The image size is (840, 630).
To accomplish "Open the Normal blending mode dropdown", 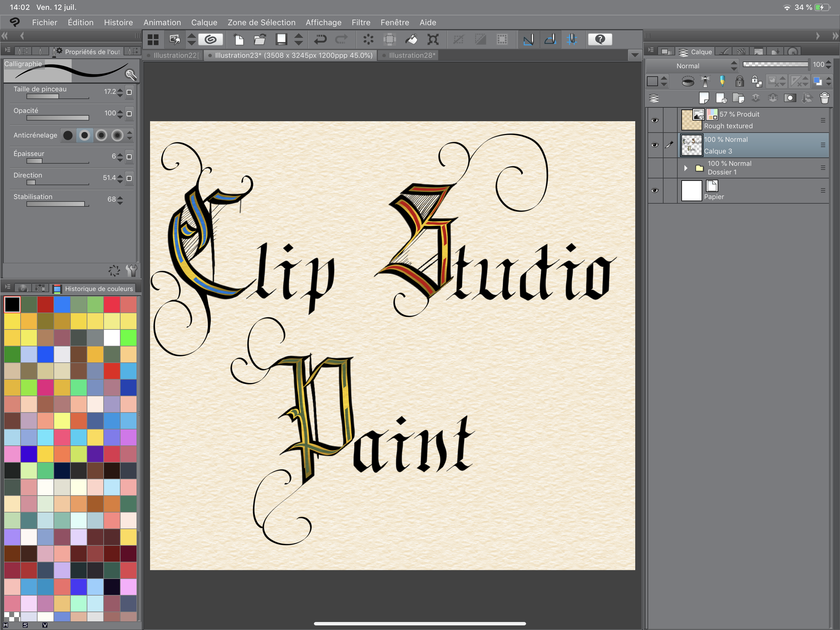I will tap(692, 66).
